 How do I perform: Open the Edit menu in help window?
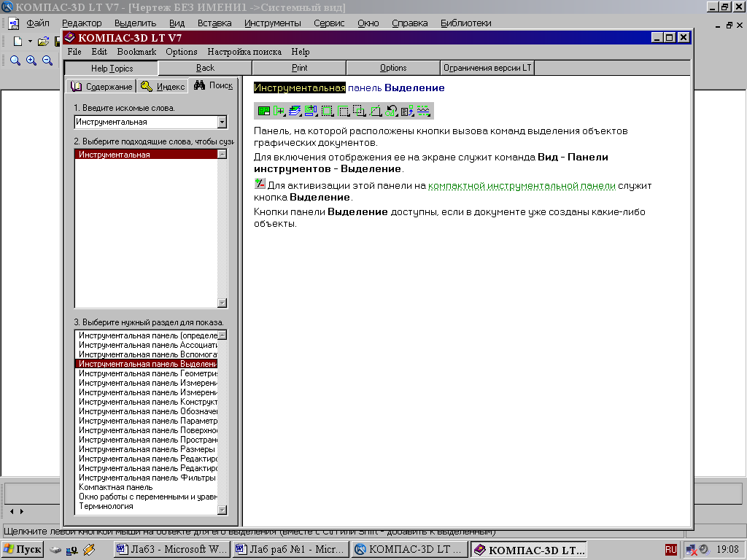[x=99, y=52]
